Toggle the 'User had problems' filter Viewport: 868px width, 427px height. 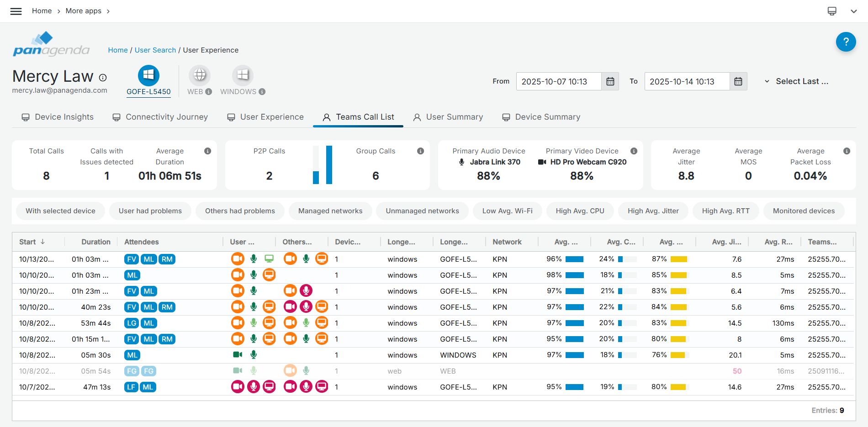pos(150,211)
